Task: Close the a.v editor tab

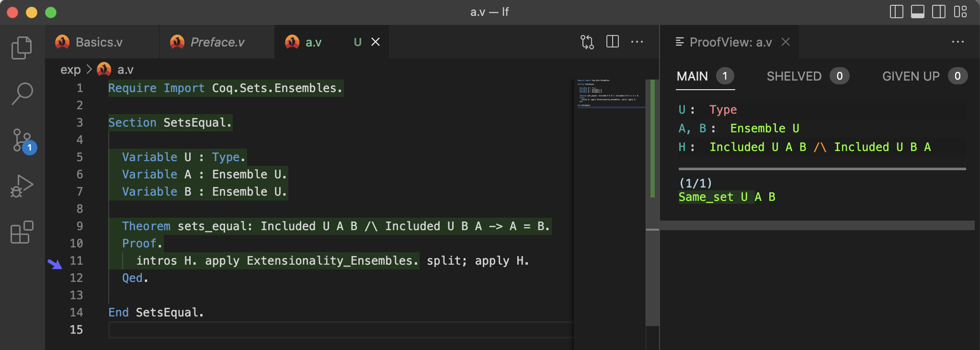Action: point(376,42)
